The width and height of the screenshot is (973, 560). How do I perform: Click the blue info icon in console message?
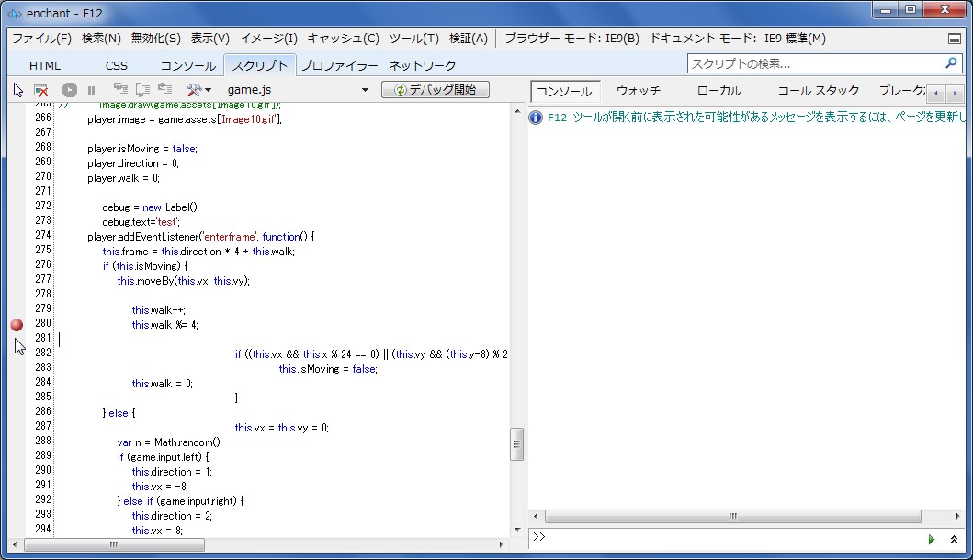pos(536,118)
